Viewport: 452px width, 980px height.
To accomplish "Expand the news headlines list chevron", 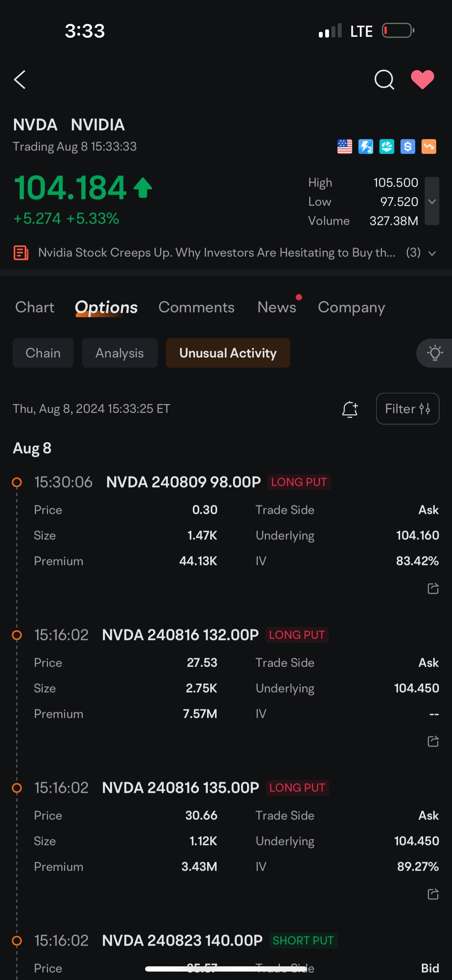I will tap(432, 253).
